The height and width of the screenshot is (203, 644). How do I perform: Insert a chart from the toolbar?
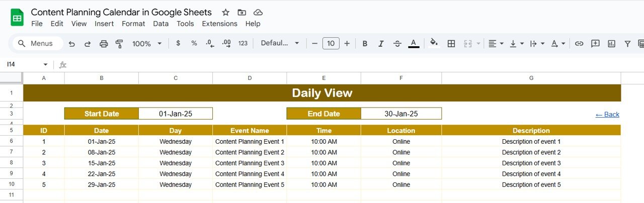tap(611, 44)
